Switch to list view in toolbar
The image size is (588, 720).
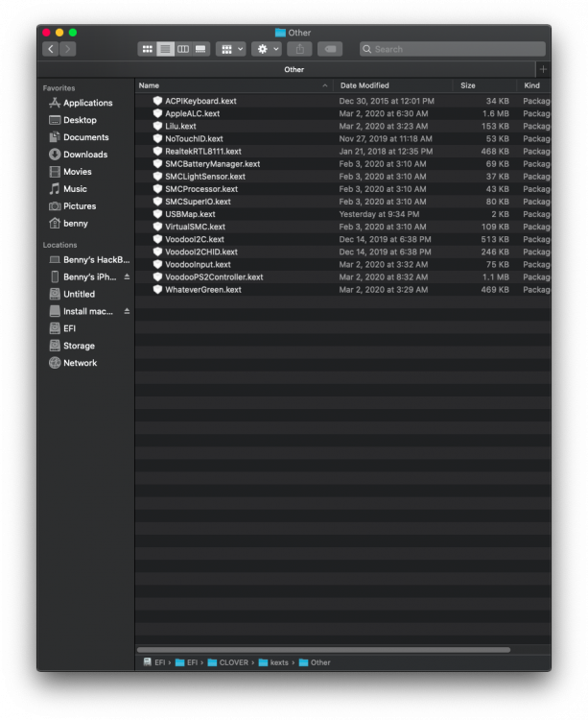(165, 49)
